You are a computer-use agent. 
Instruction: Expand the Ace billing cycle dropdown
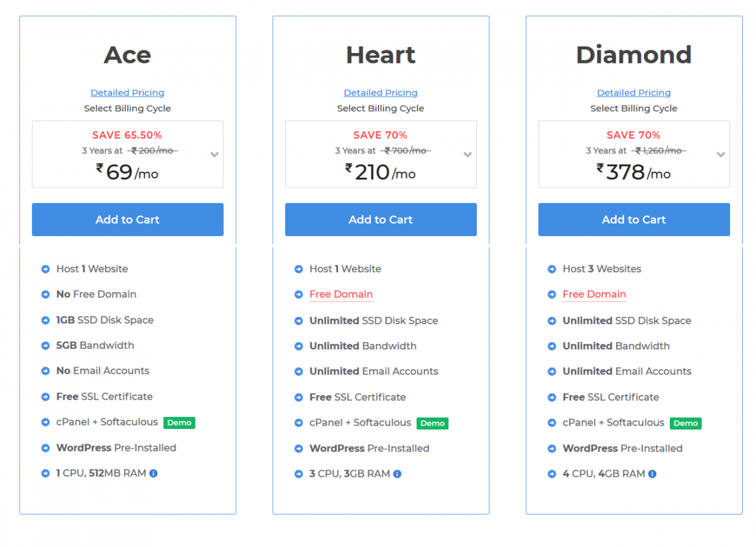coord(215,154)
